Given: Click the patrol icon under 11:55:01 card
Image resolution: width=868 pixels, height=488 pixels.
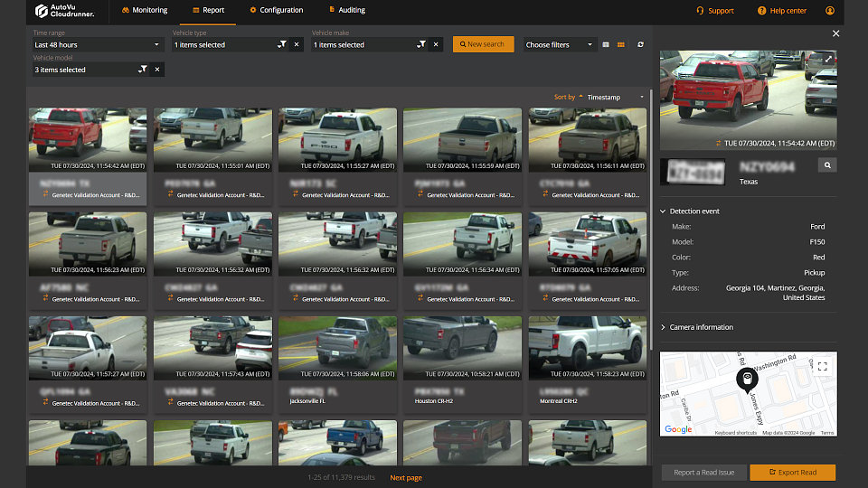Looking at the screenshot, I should point(171,193).
